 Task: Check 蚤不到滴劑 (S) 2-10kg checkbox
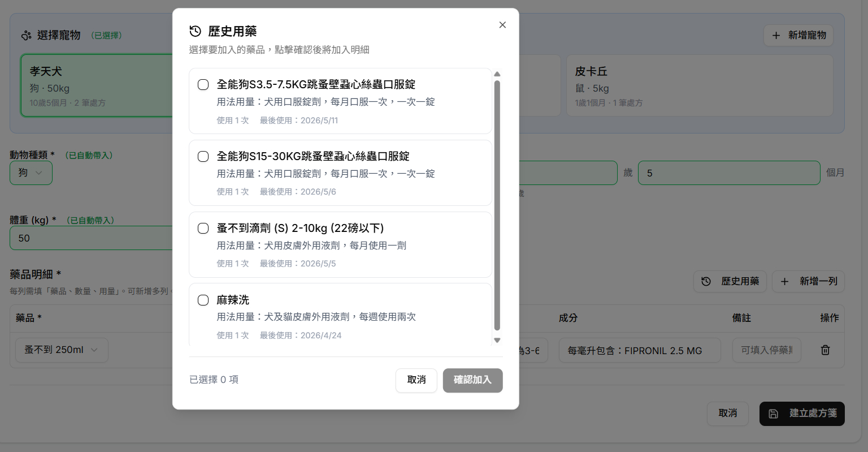pos(203,229)
